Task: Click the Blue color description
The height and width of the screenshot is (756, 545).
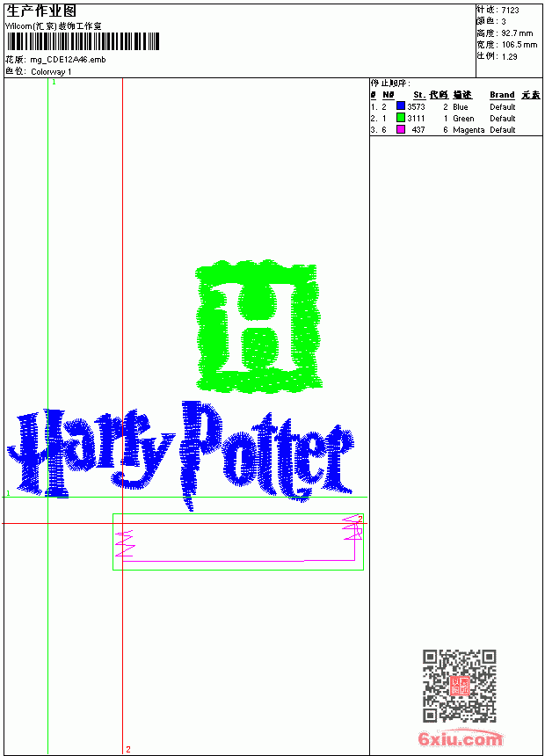Action: tap(460, 106)
